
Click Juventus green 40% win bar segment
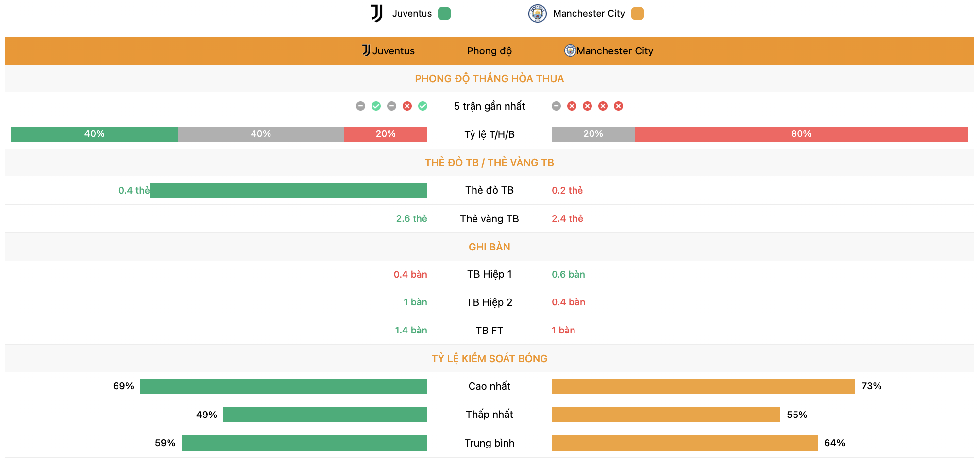point(94,134)
